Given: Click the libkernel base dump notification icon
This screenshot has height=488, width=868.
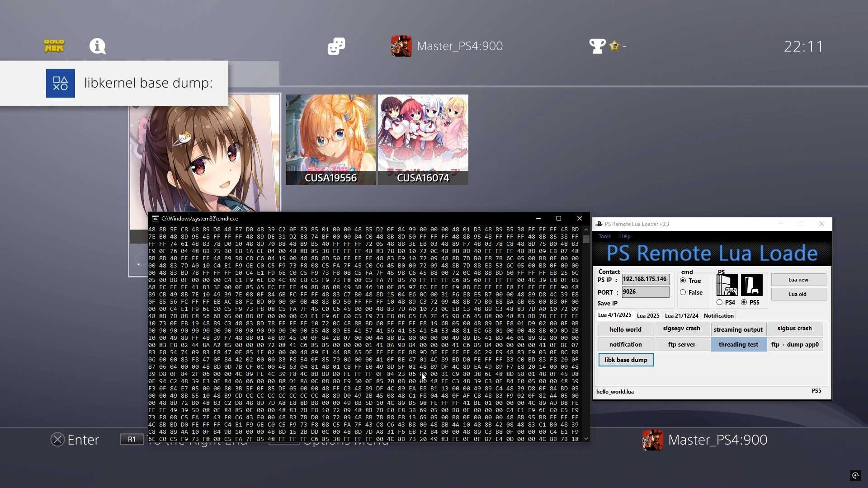Looking at the screenshot, I should tap(61, 83).
